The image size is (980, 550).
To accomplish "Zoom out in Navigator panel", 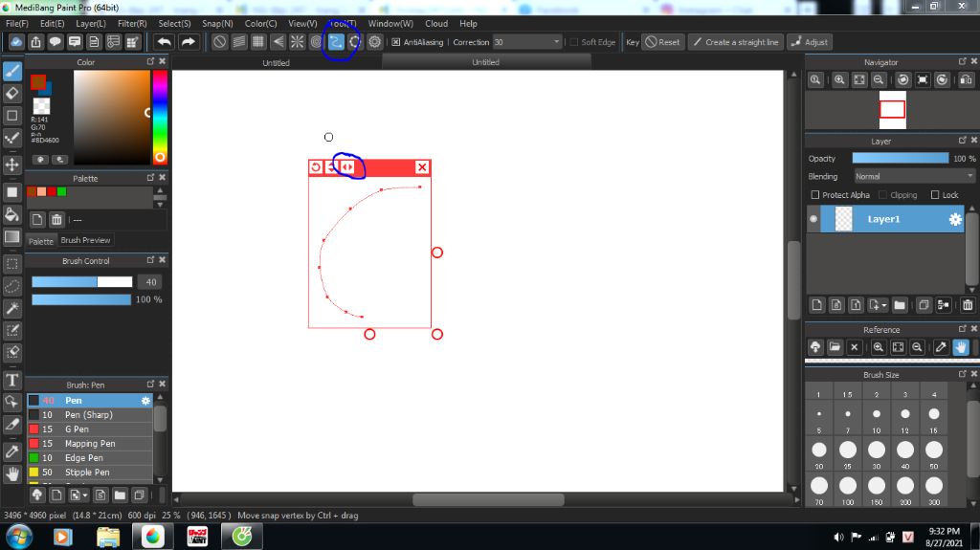I will 879,79.
